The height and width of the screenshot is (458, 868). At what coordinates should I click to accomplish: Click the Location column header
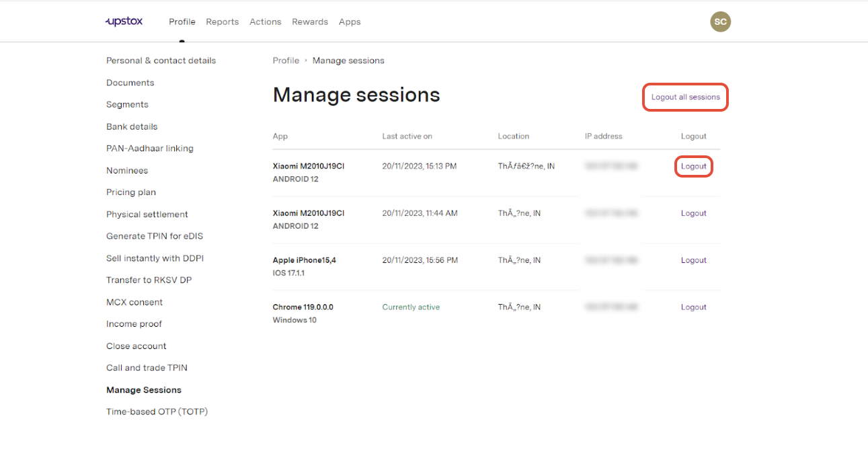pos(514,137)
